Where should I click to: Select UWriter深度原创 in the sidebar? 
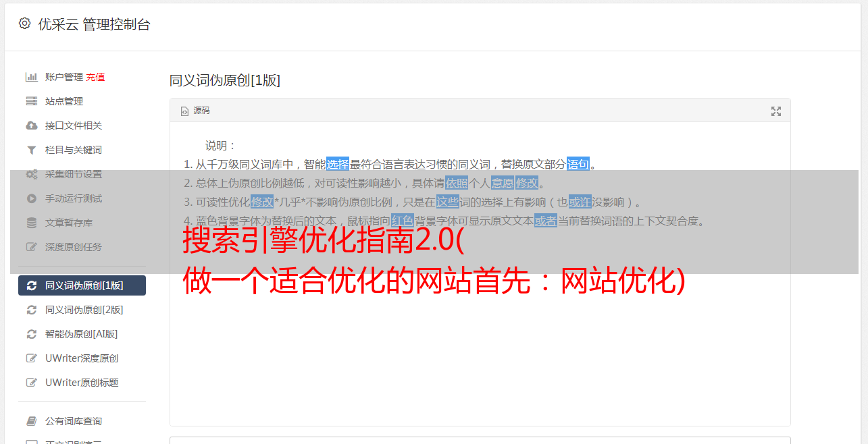pyautogui.click(x=82, y=358)
